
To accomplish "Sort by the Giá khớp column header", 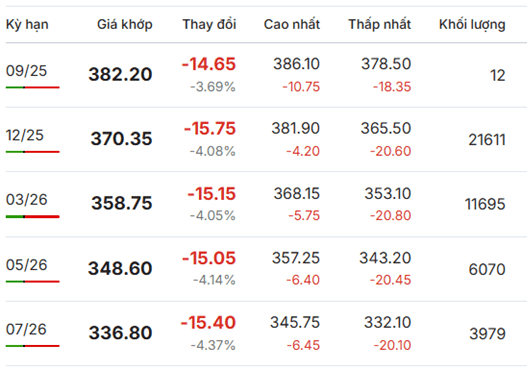I will 125,25.
